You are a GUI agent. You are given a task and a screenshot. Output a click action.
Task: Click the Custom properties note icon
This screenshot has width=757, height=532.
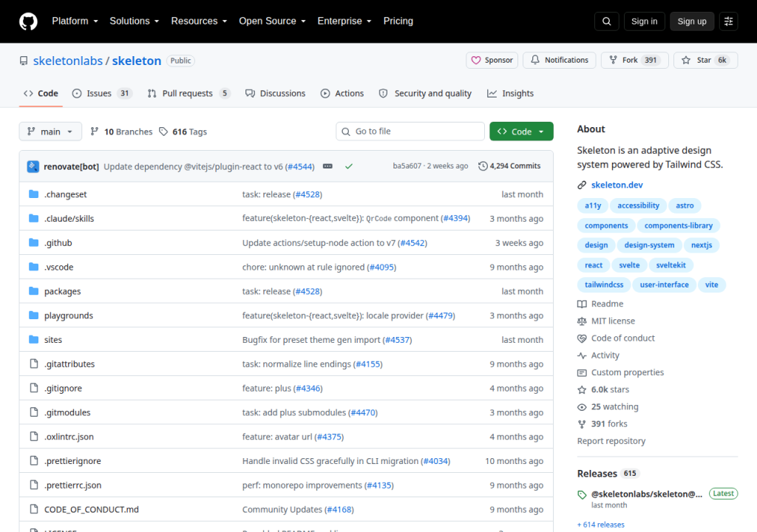point(582,372)
